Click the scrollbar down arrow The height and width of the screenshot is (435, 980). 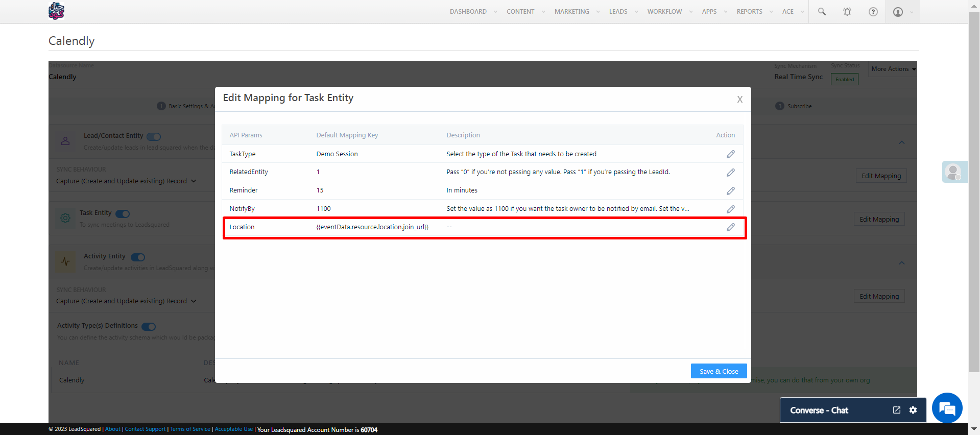click(x=974, y=429)
